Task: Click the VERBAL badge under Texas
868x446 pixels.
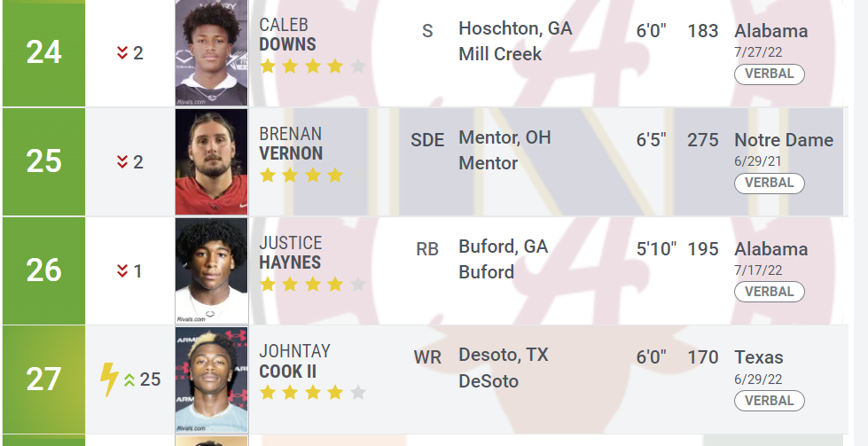Action: [x=770, y=401]
